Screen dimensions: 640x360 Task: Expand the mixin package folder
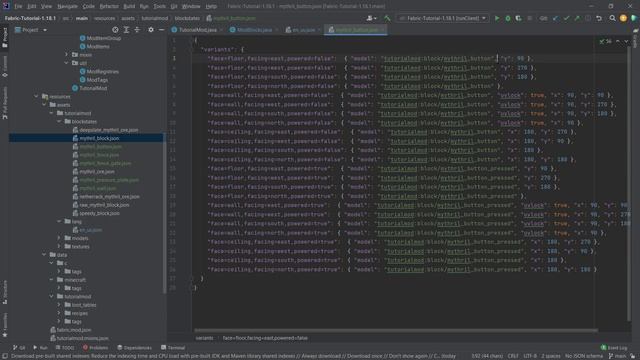(66, 55)
